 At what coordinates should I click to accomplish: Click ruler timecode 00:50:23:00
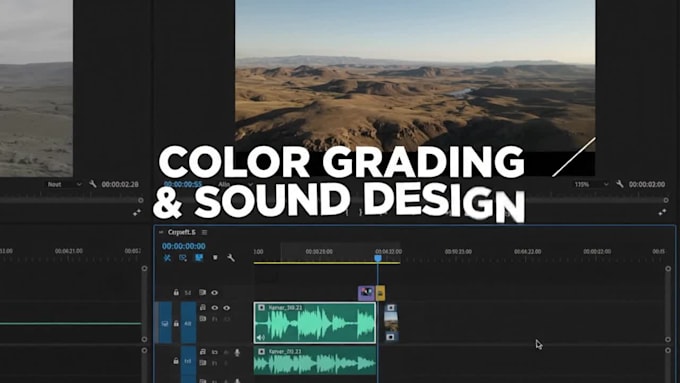(x=458, y=252)
